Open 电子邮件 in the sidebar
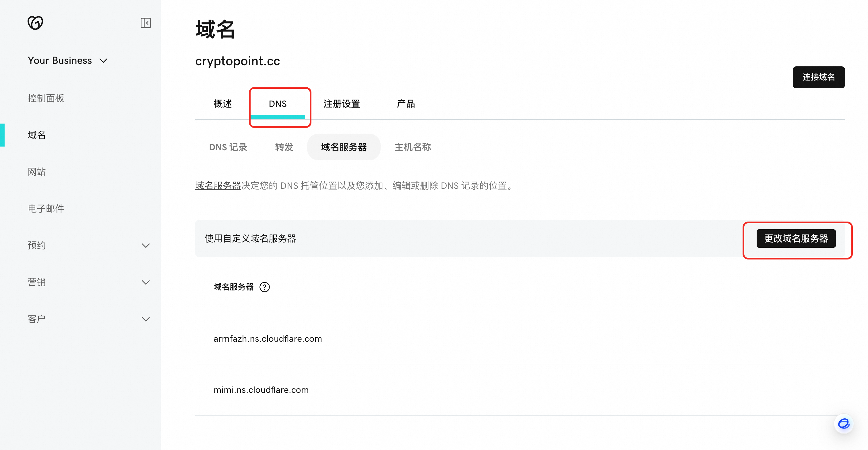The image size is (868, 450). 46,208
